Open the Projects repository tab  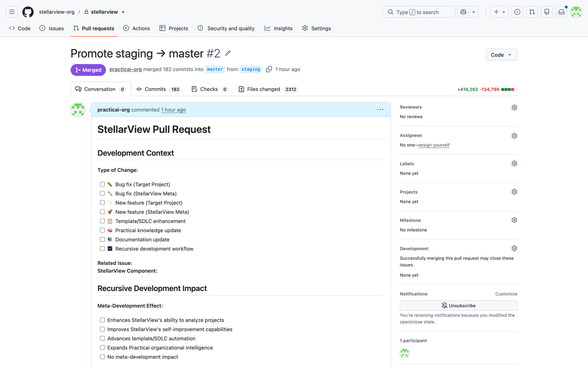pos(174,28)
